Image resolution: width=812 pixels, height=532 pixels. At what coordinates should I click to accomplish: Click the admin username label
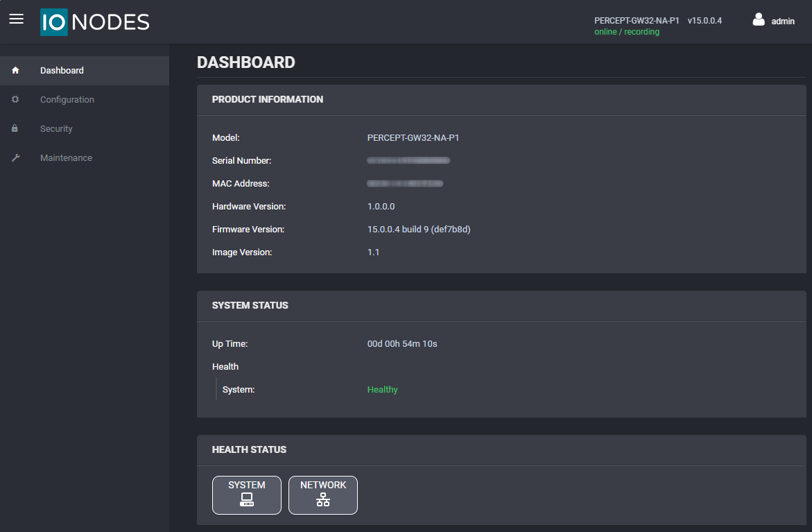coord(783,22)
